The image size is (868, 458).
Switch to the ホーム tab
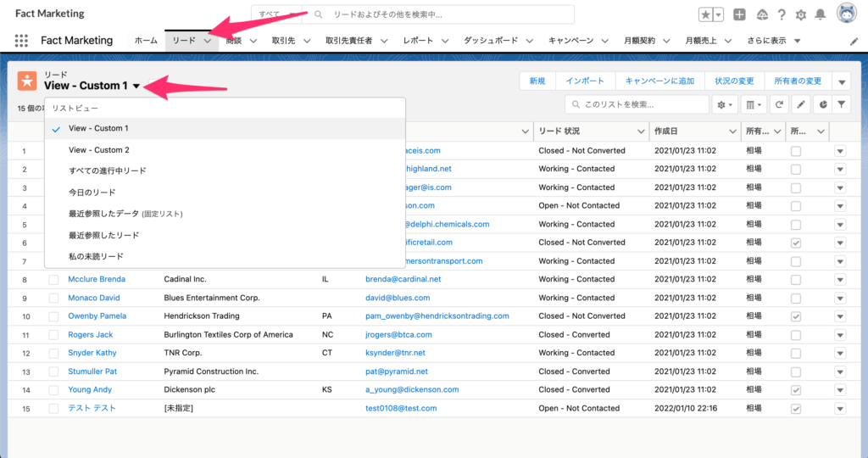(146, 41)
